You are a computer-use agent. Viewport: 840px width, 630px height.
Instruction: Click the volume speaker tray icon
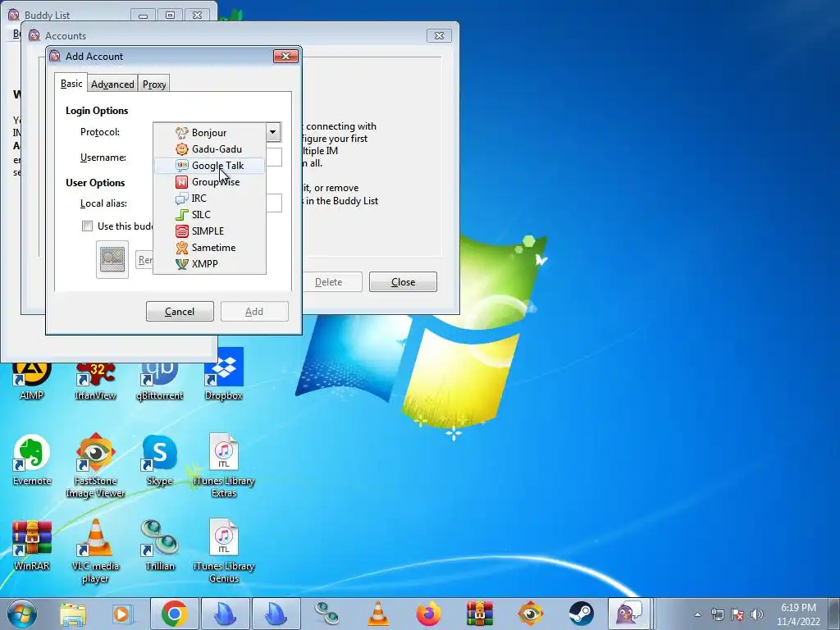pos(757,614)
